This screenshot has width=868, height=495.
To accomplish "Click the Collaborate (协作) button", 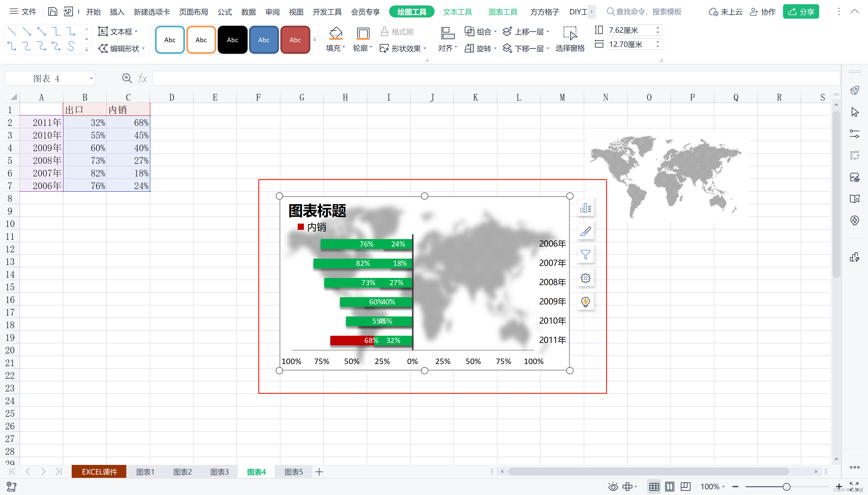I will [x=763, y=12].
